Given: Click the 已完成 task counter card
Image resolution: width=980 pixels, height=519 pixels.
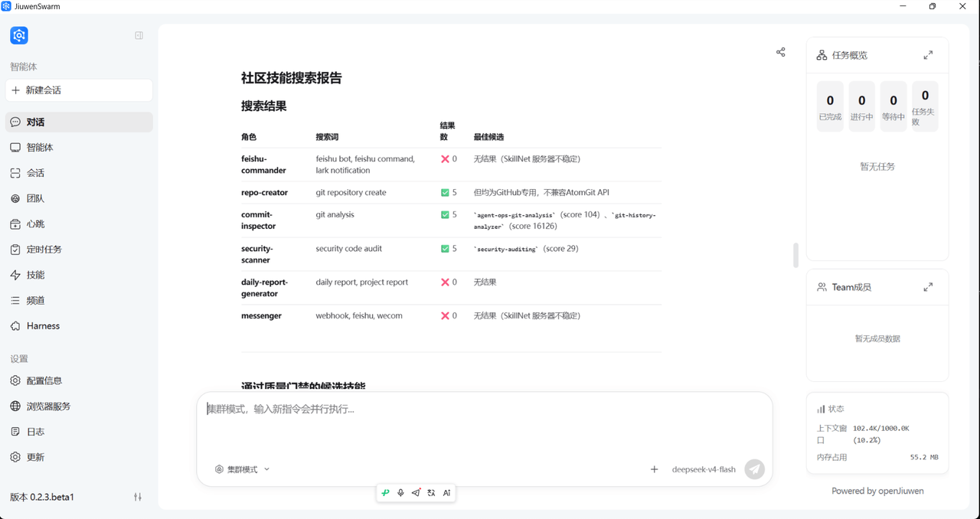Looking at the screenshot, I should 830,106.
